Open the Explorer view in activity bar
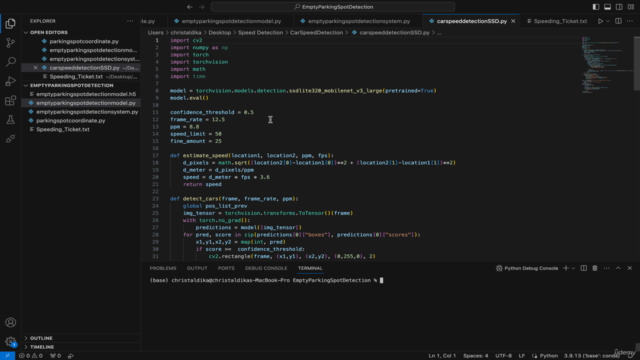This screenshot has height=360, width=640. tap(11, 24)
